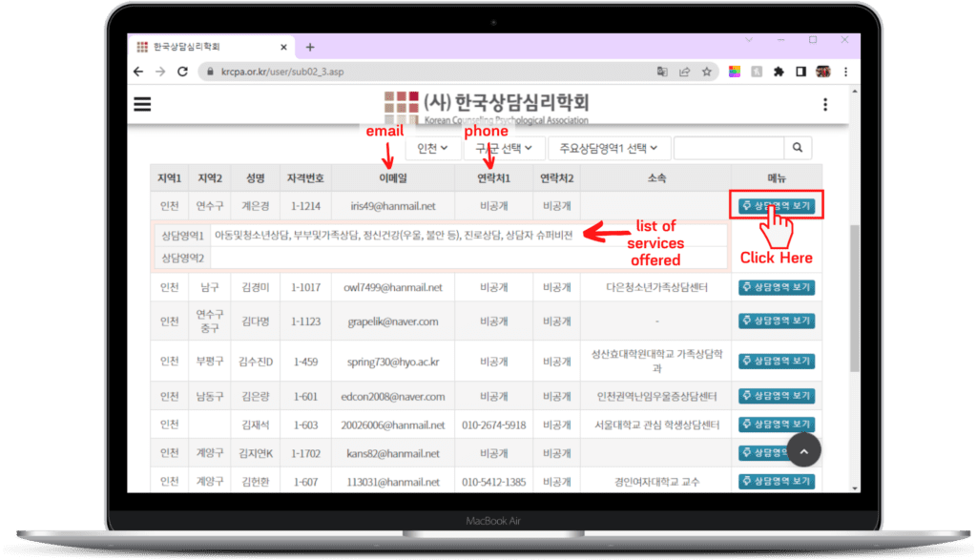Click the search text field
The height and width of the screenshot is (560, 977).
pos(729,148)
